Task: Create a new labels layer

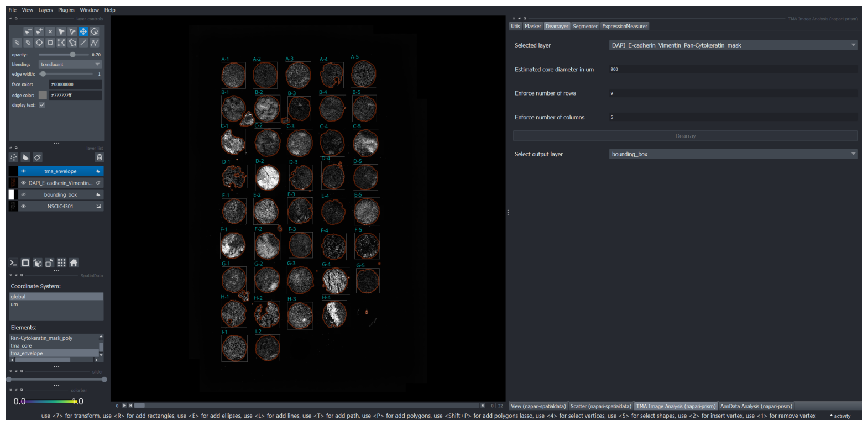Action: [38, 157]
